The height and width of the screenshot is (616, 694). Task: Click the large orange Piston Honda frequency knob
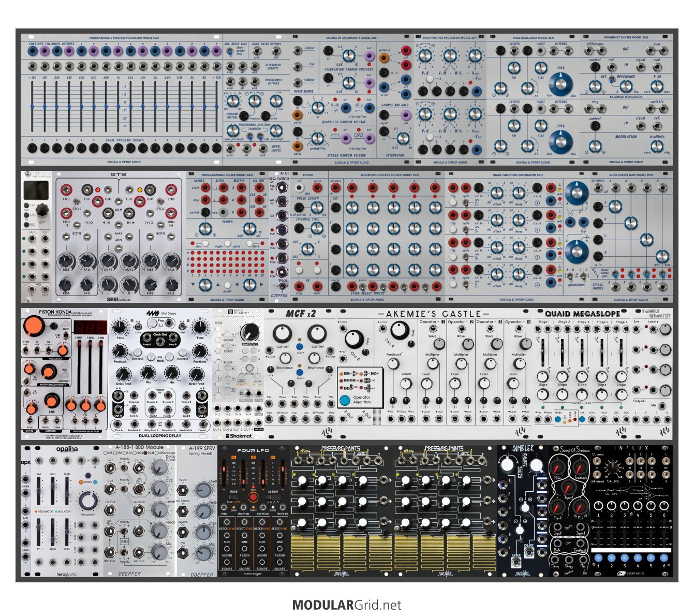pos(34,327)
